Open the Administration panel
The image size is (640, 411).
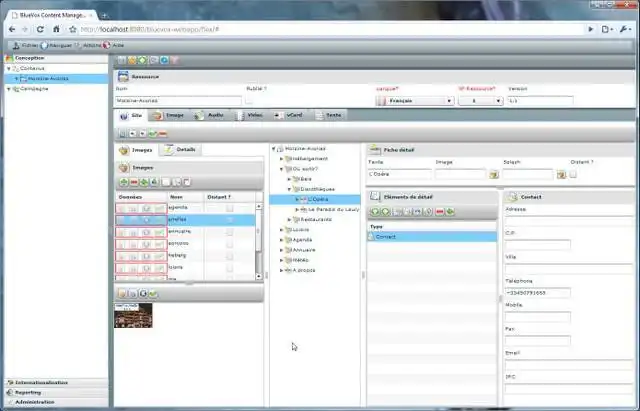tap(56, 402)
